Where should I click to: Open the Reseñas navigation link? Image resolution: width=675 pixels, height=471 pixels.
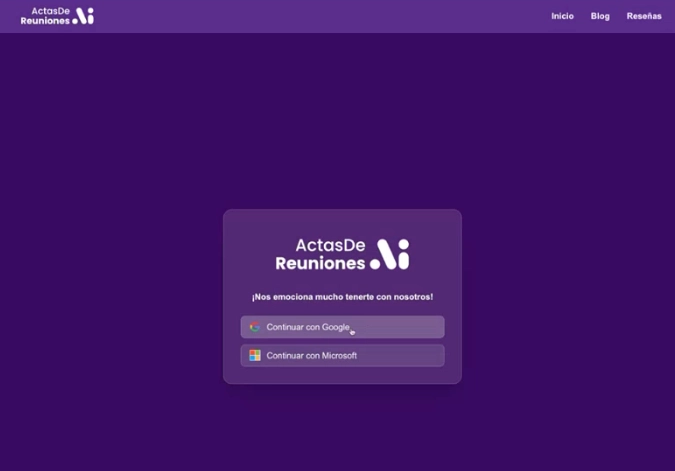click(644, 16)
